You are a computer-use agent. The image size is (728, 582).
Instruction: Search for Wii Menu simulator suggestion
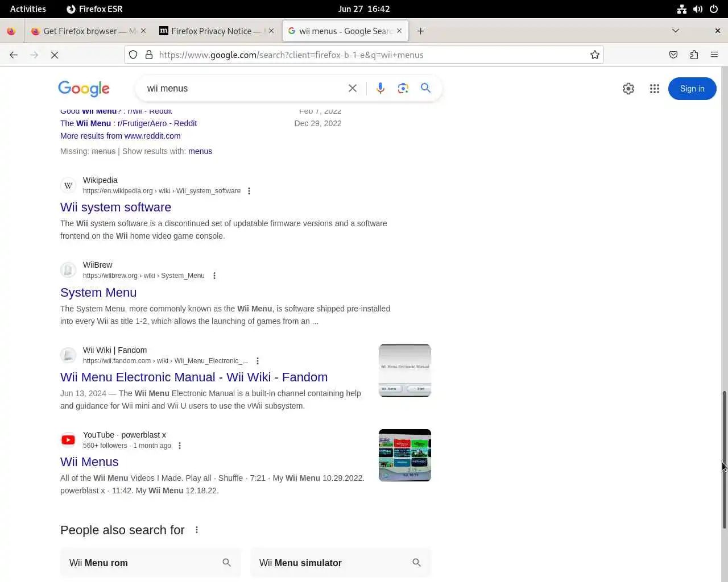[x=341, y=563]
